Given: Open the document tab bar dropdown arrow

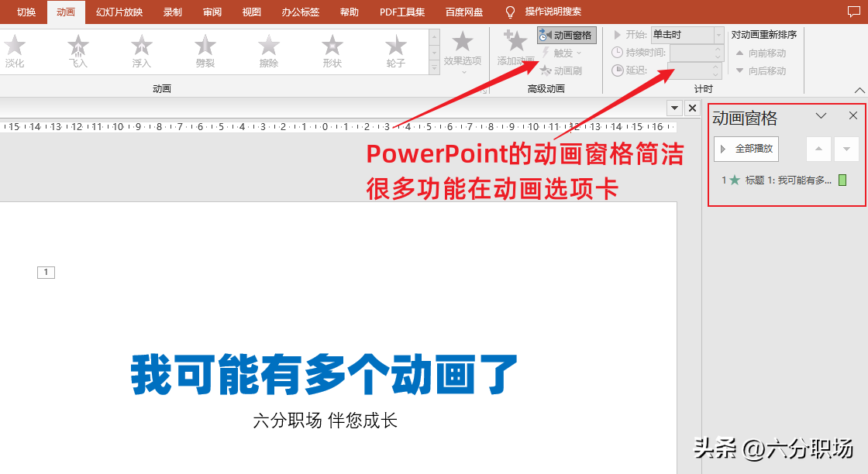Looking at the screenshot, I should [x=675, y=108].
